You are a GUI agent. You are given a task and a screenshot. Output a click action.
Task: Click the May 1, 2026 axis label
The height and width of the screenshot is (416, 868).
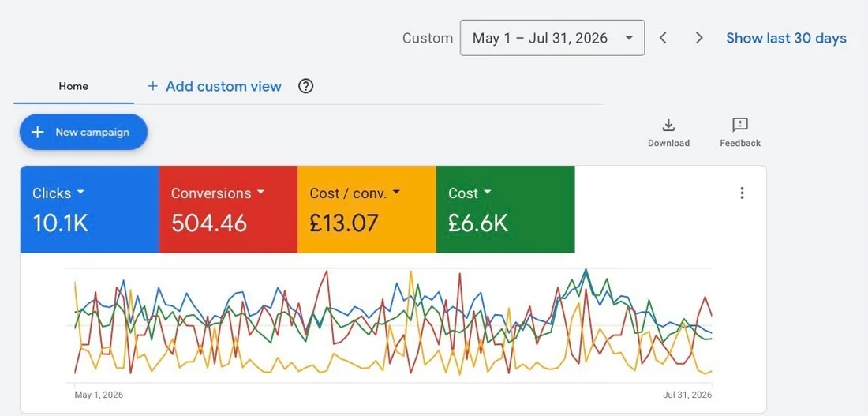99,395
